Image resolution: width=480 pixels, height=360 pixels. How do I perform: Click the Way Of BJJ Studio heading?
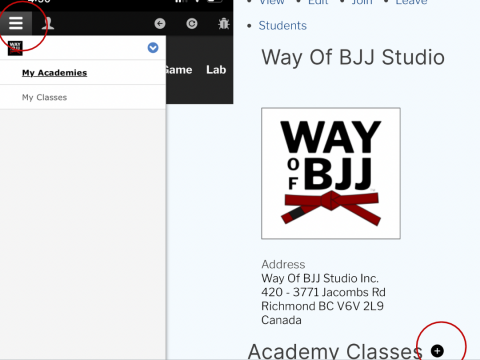click(353, 57)
